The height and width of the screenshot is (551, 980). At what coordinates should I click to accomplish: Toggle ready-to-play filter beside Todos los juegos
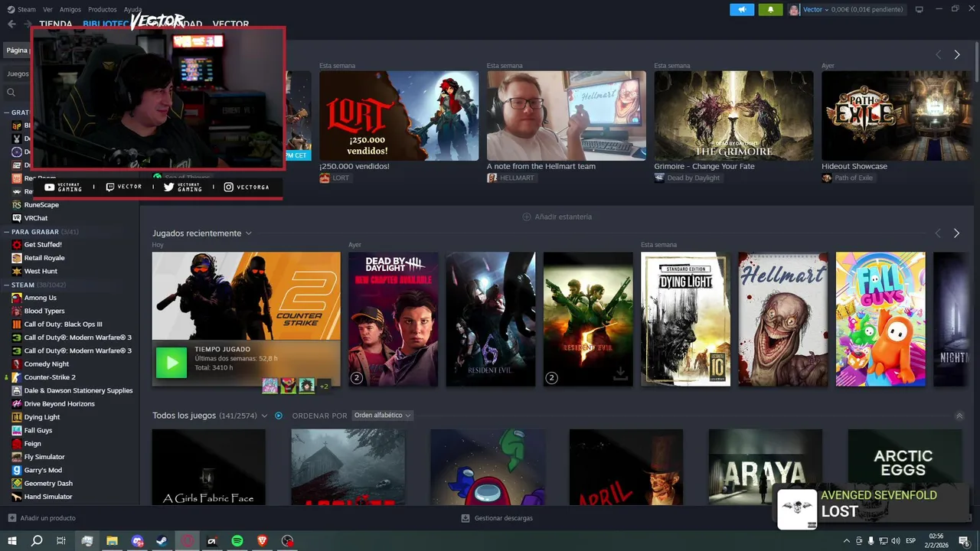click(x=279, y=416)
